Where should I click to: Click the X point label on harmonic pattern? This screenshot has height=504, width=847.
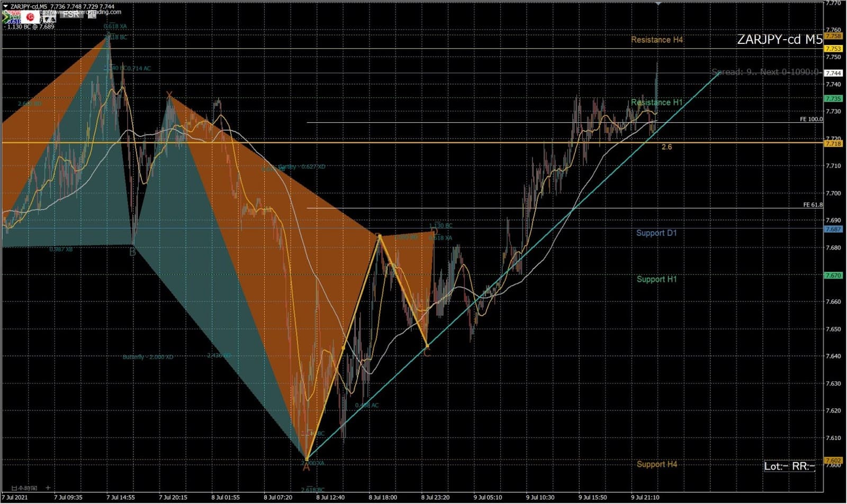coord(169,96)
